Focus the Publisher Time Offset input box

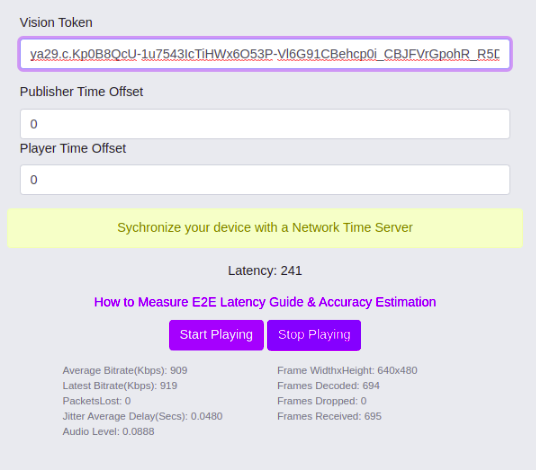click(x=265, y=124)
